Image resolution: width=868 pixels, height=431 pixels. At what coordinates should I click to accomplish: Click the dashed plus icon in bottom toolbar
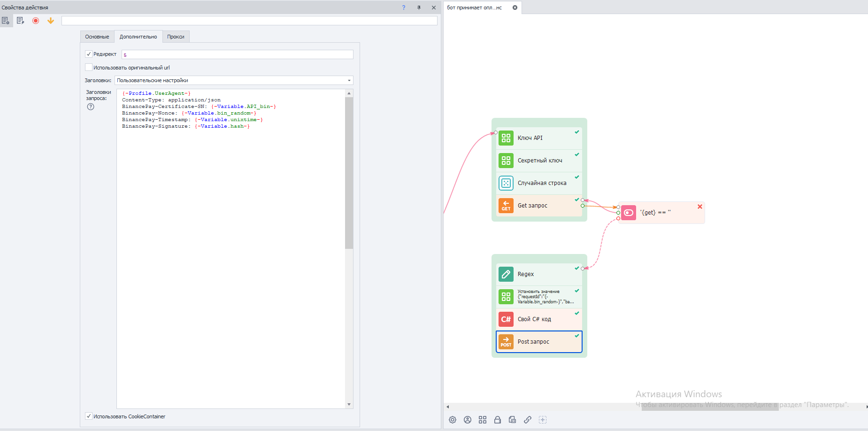click(x=543, y=420)
